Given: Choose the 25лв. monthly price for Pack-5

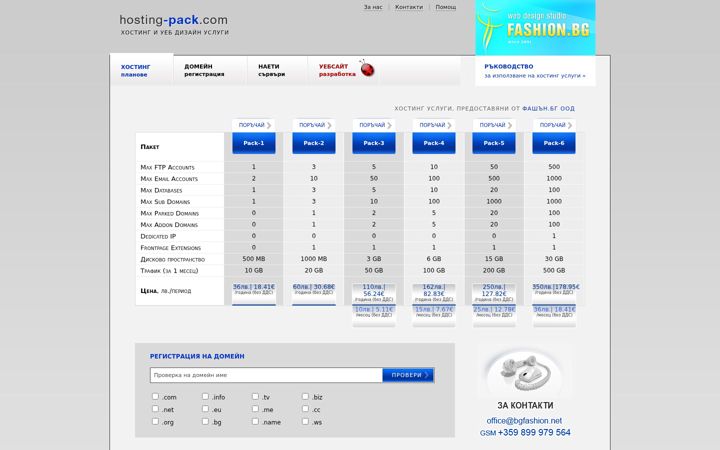Looking at the screenshot, I should (494, 316).
